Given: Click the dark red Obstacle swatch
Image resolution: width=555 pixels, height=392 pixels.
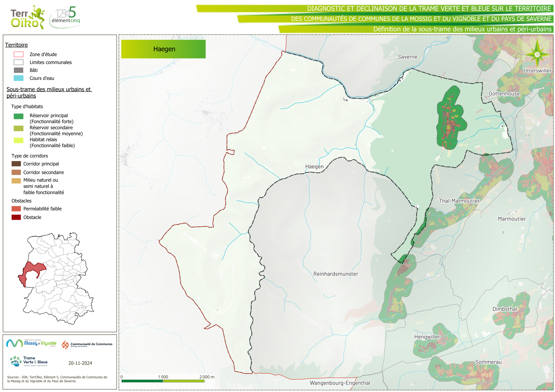Looking at the screenshot, I should 16,217.
